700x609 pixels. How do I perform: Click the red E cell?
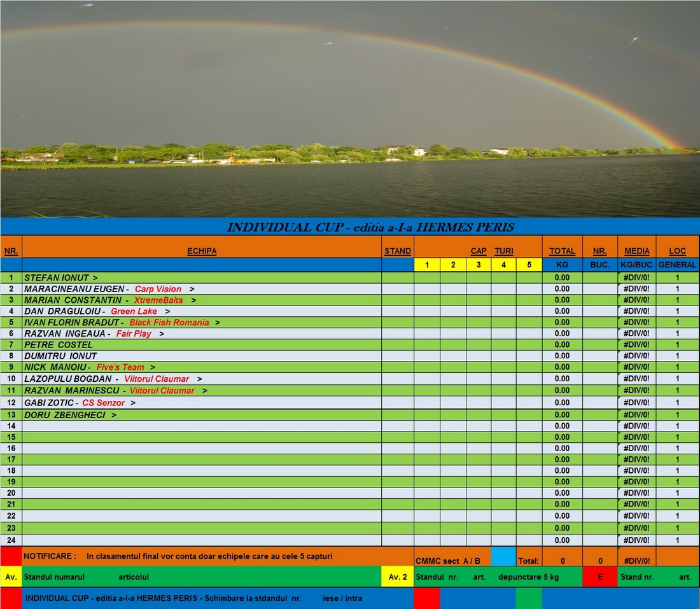600,577
